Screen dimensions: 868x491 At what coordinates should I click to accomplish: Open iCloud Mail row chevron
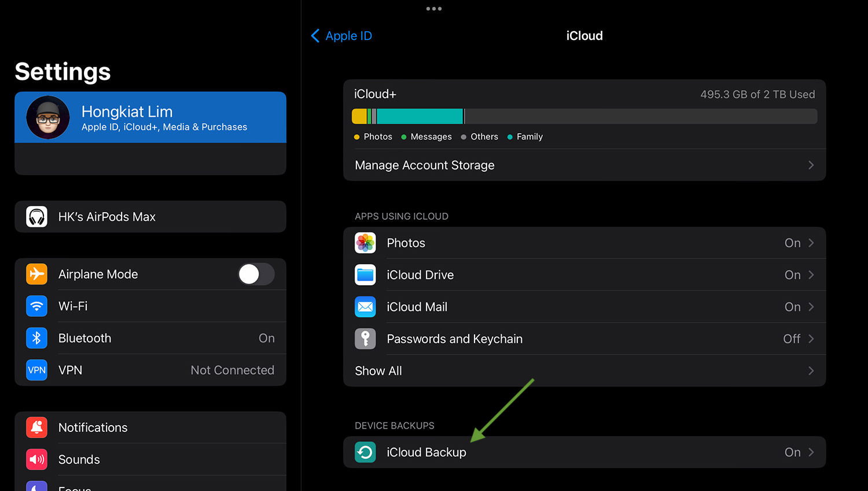811,307
